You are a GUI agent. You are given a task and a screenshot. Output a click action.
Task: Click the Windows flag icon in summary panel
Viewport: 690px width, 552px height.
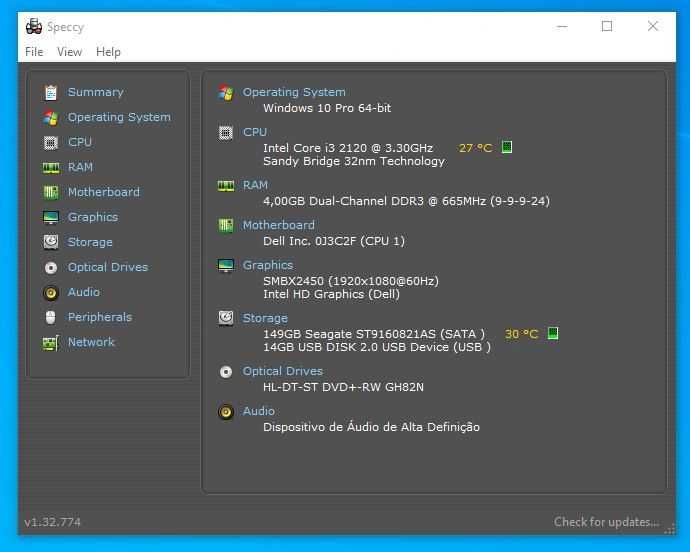(x=226, y=92)
